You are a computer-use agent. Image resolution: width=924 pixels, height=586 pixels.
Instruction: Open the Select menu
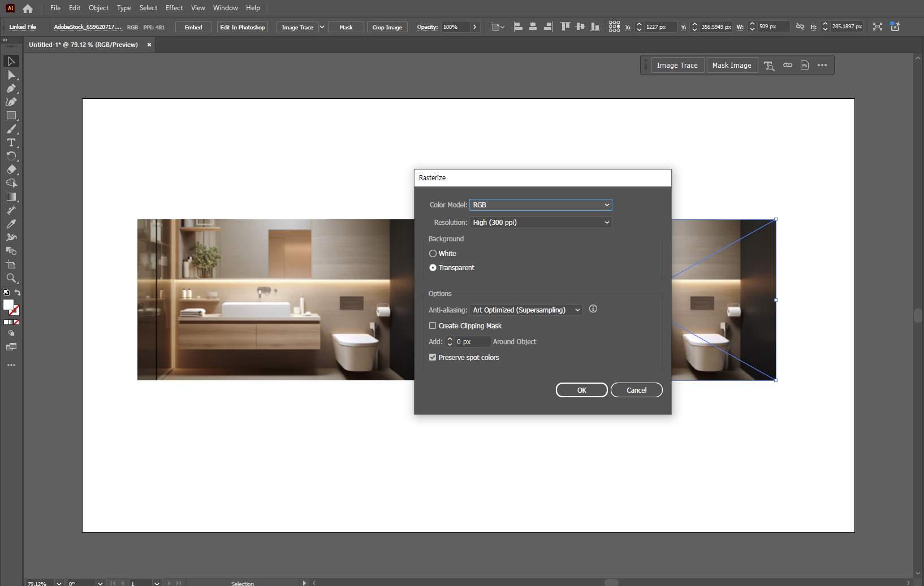(x=148, y=8)
